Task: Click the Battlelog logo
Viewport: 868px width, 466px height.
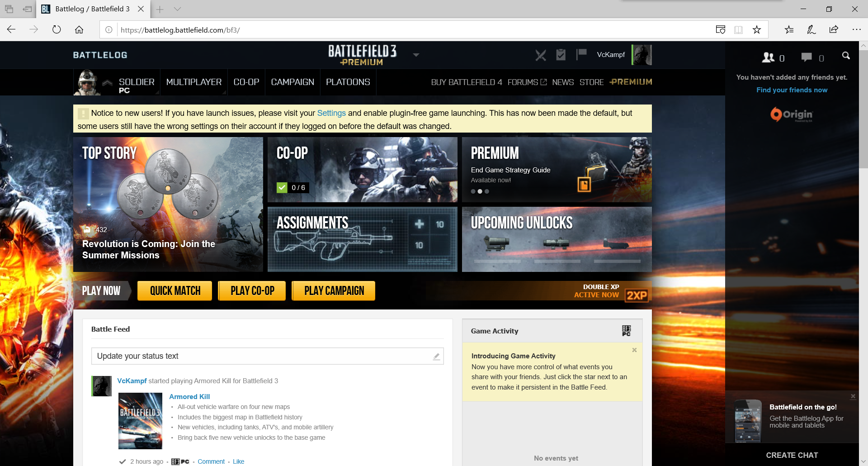Action: tap(100, 55)
